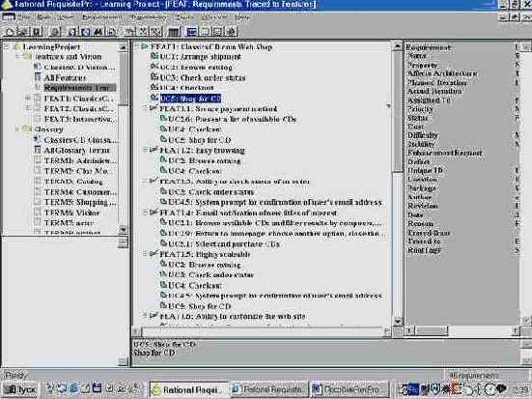
Task: Click the traceability view scroll-up arrow
Action: coord(397,46)
